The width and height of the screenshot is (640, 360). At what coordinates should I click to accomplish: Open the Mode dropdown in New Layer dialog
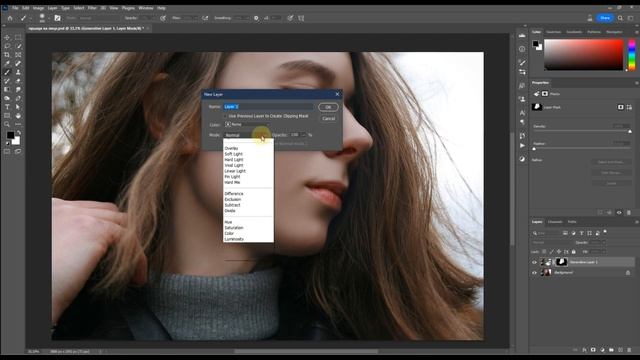pos(247,135)
